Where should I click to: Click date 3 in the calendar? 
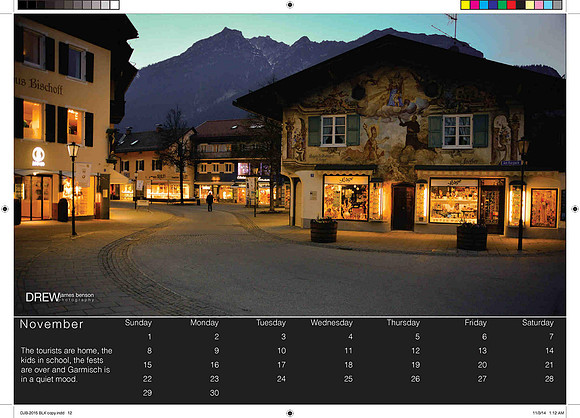(x=283, y=337)
